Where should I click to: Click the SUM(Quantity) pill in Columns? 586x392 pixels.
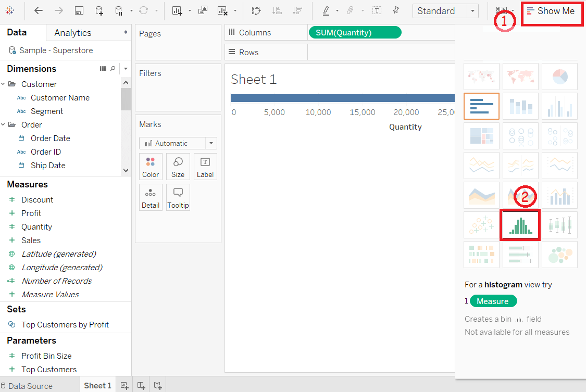tap(355, 32)
